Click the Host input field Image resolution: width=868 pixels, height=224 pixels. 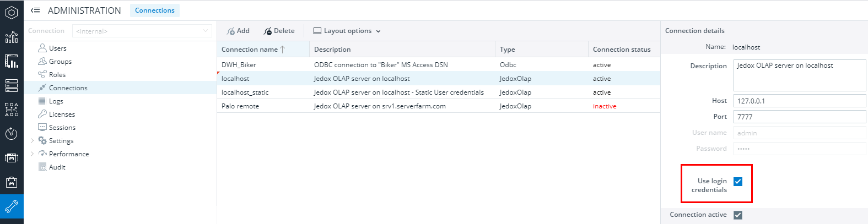(x=799, y=101)
